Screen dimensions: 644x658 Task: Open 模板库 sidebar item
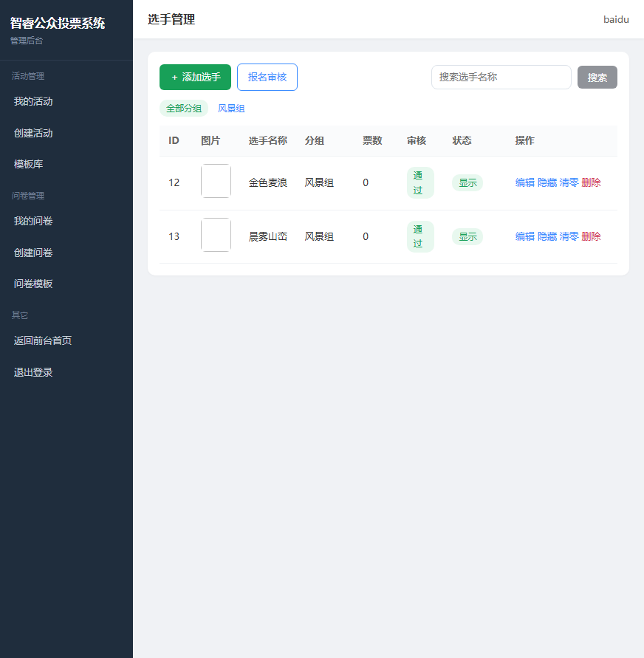29,164
